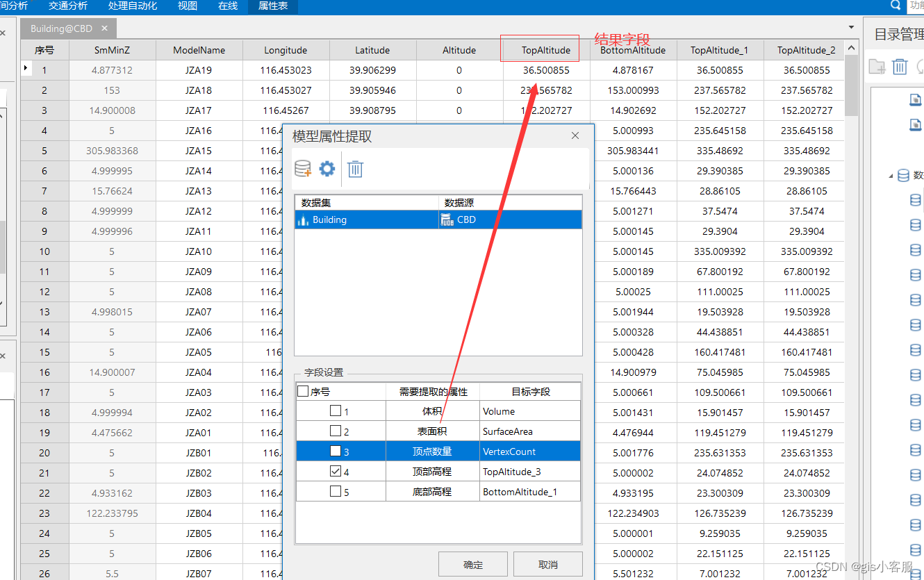This screenshot has height=580, width=924.
Task: Select the BottomAltitude column header
Action: pyautogui.click(x=633, y=50)
